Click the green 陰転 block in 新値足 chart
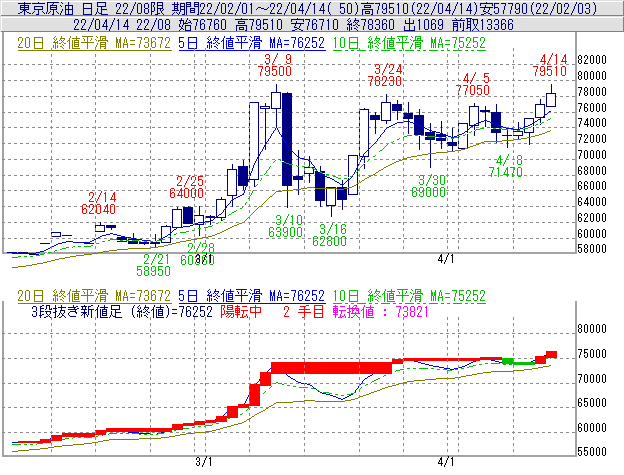 coord(508,361)
